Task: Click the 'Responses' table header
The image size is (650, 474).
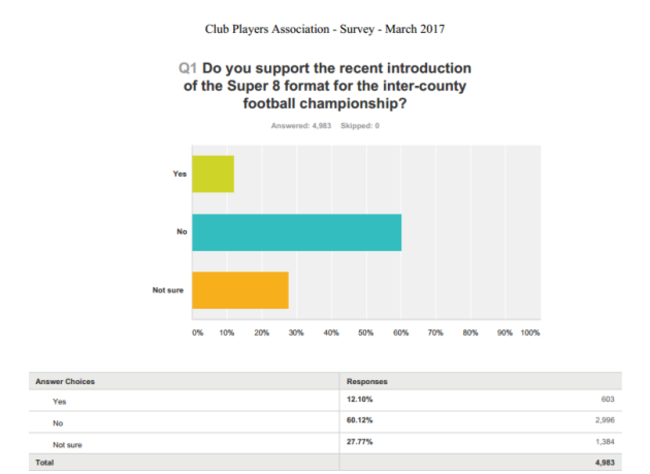Action: coord(365,382)
